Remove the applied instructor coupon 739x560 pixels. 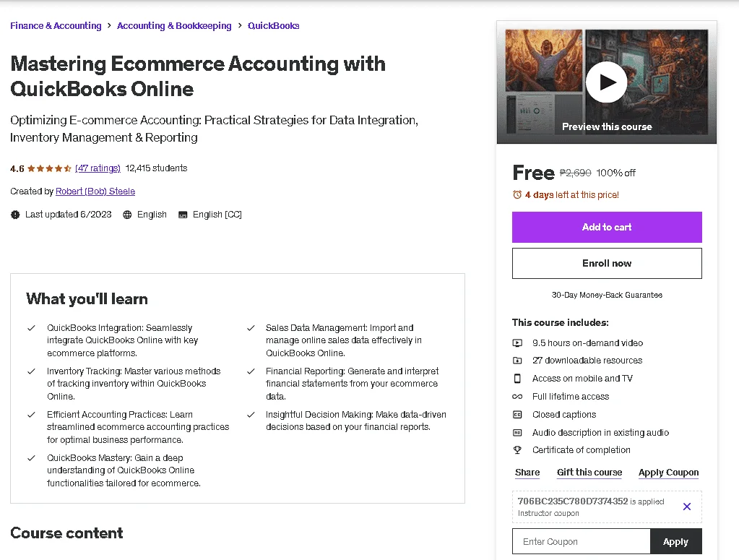[687, 507]
